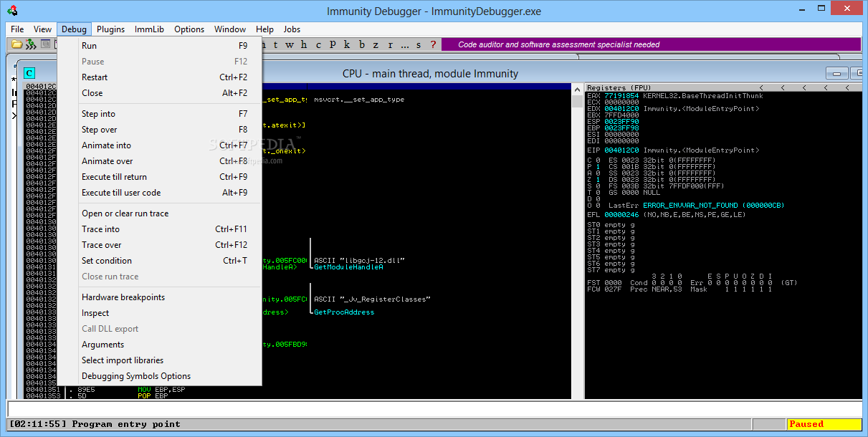Viewport: 868px width, 437px height.
Task: Select the ESP register value 0023FF90
Action: coord(621,122)
